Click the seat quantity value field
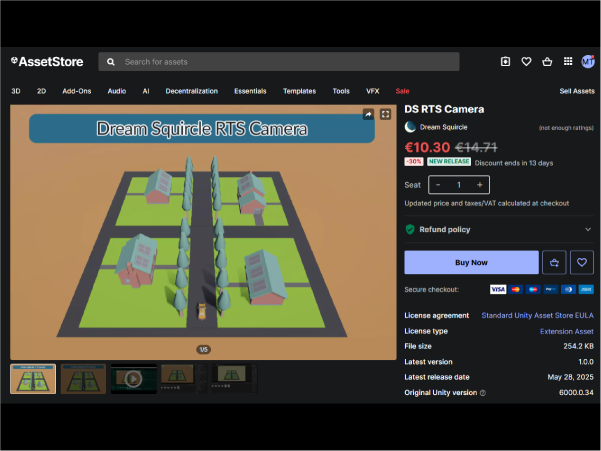The height and width of the screenshot is (451, 601). click(x=459, y=185)
